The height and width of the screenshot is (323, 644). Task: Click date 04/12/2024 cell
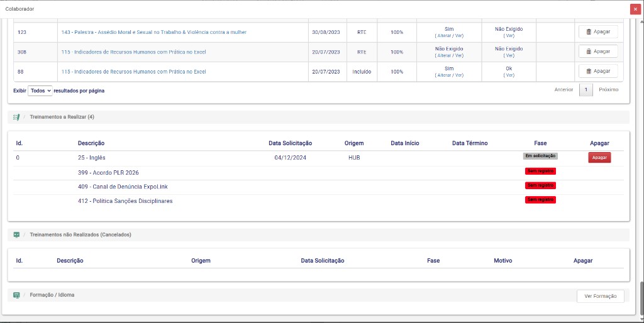(291, 158)
